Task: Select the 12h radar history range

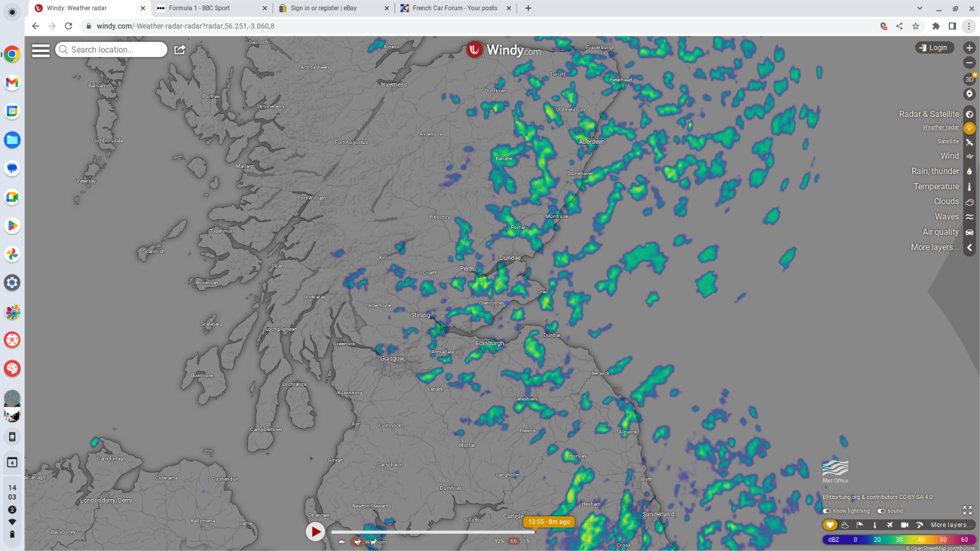Action: (499, 541)
